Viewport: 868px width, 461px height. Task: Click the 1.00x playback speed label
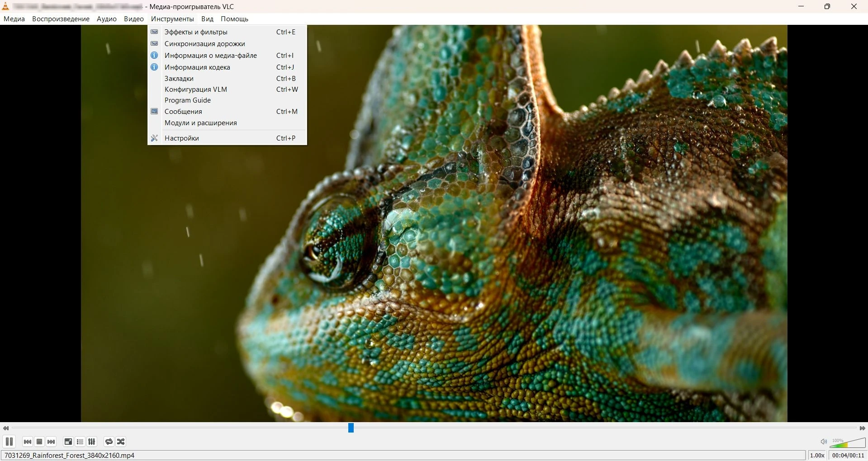pos(817,455)
